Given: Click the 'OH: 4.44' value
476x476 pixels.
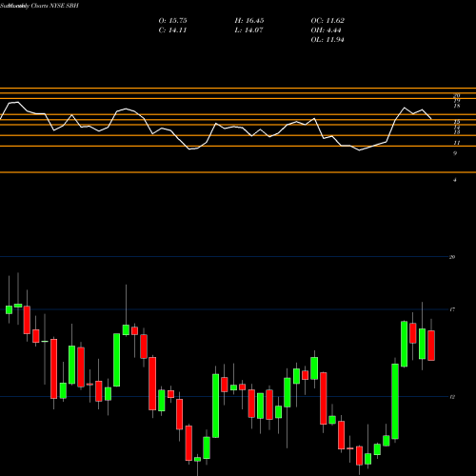Looking at the screenshot, I should [x=326, y=30].
